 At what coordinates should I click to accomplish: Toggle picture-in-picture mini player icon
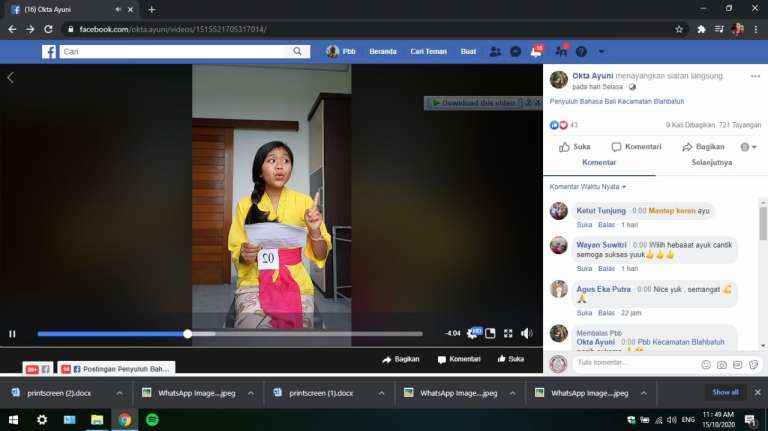click(x=490, y=334)
